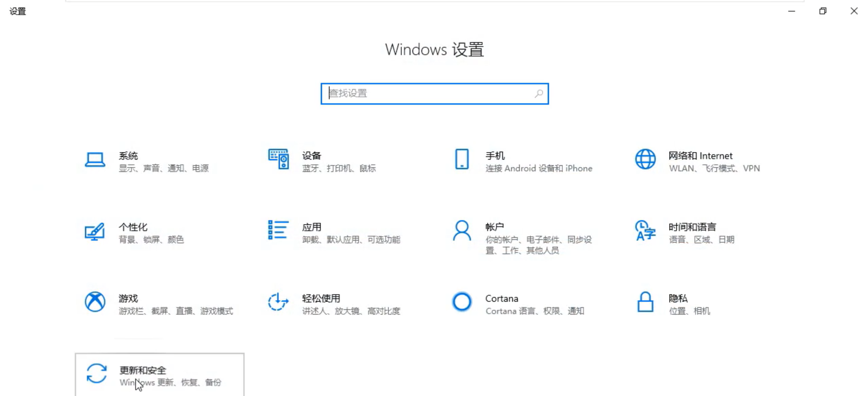Go to the 手机 settings heading
This screenshot has width=868, height=396.
click(x=495, y=156)
